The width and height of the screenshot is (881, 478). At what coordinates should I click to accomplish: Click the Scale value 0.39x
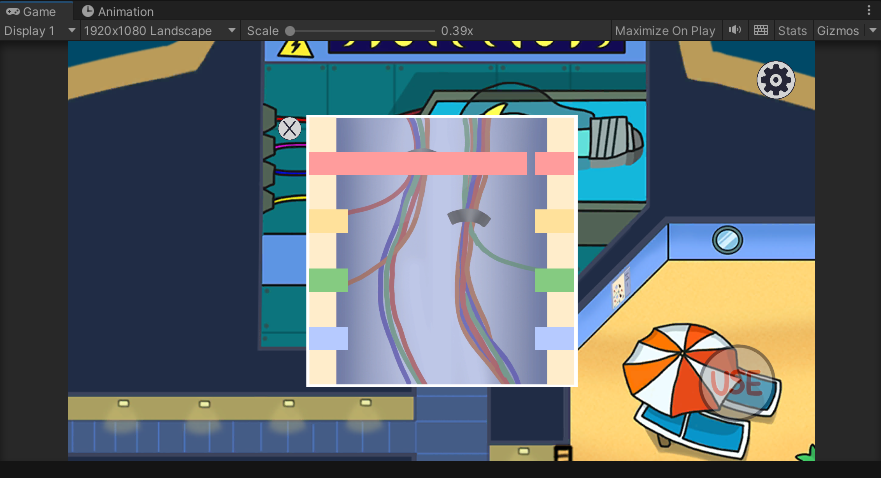[x=457, y=31]
